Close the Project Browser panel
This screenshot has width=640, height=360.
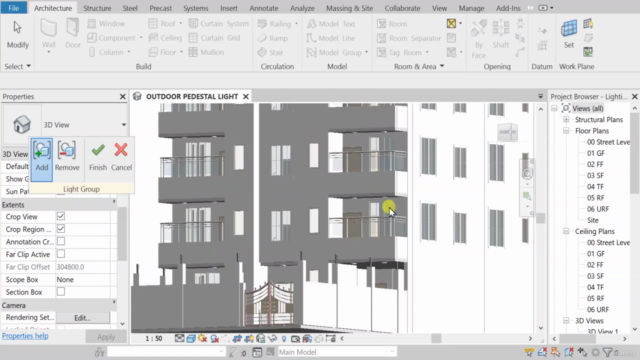click(x=634, y=97)
